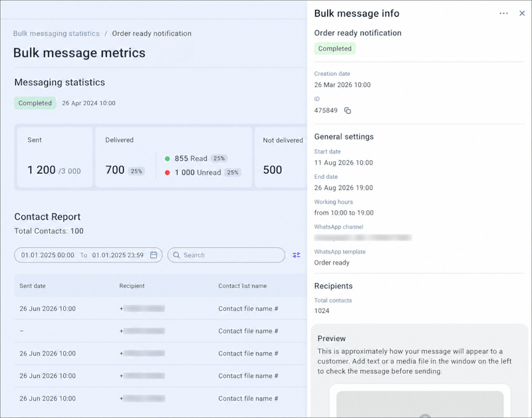Image resolution: width=532 pixels, height=418 pixels.
Task: Click the total contacts value 1024
Action: [322, 311]
